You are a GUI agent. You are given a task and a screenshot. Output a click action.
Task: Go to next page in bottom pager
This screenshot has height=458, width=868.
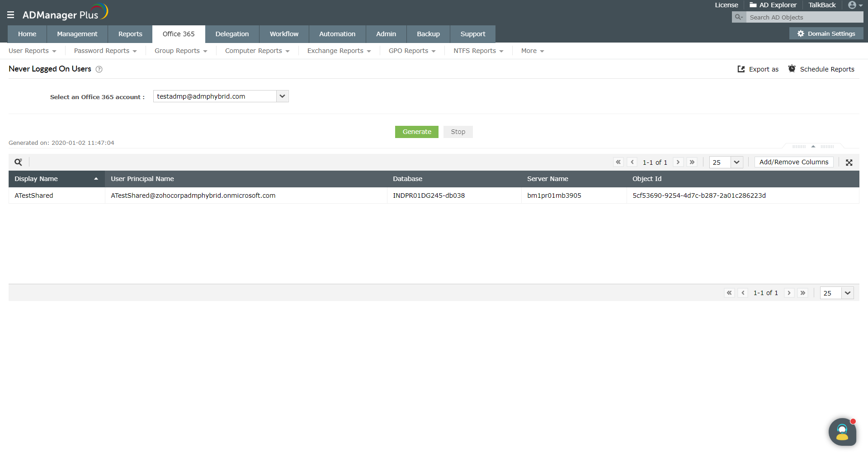(789, 293)
